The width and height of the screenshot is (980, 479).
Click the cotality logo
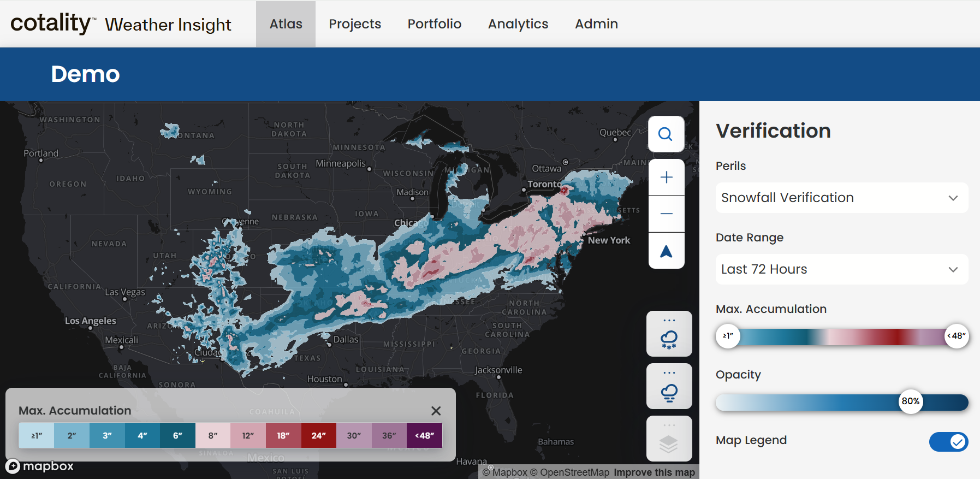point(53,23)
